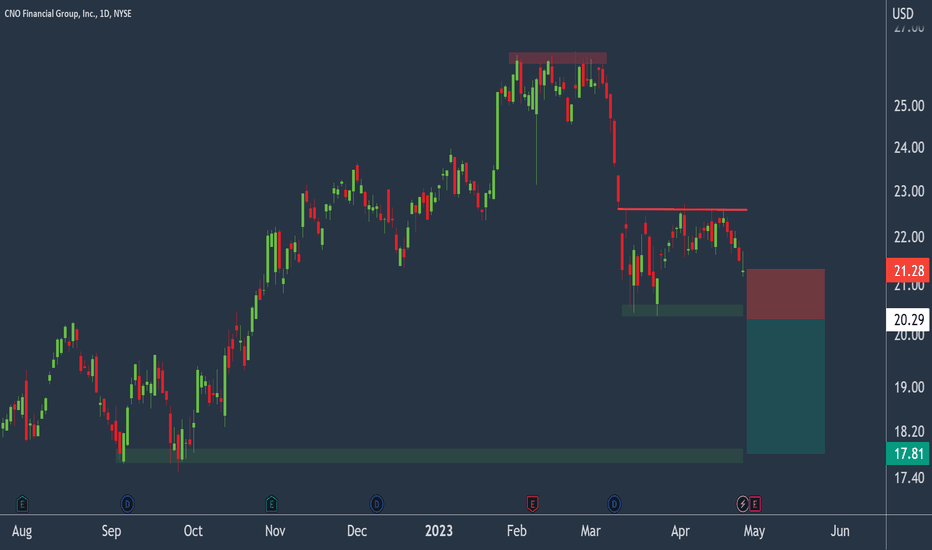Click the Apr label on time axis

(x=680, y=531)
